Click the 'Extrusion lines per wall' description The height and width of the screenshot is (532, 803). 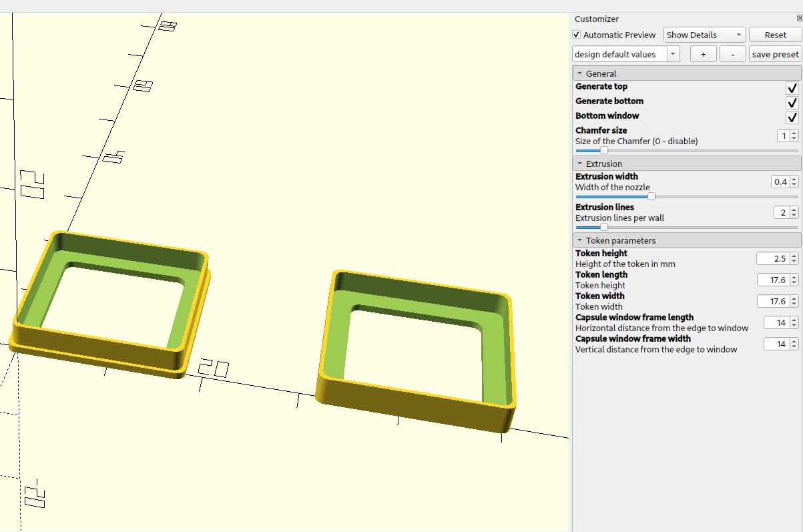tap(619, 218)
